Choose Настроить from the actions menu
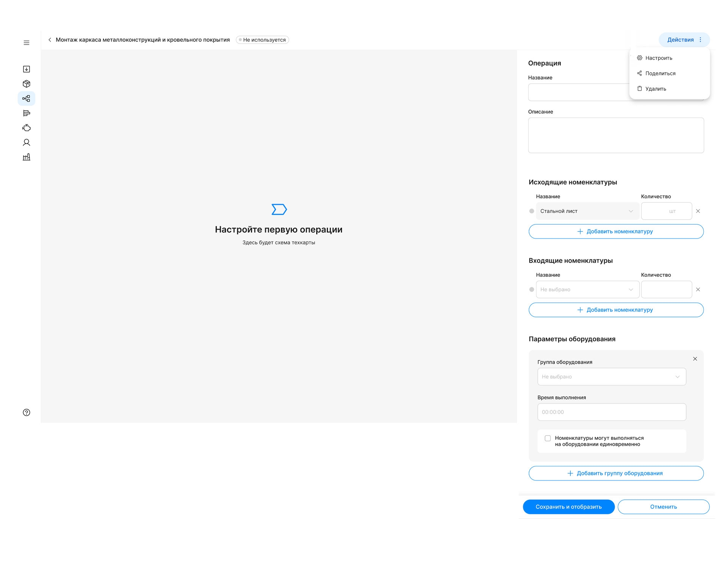728x562 pixels. (x=659, y=58)
